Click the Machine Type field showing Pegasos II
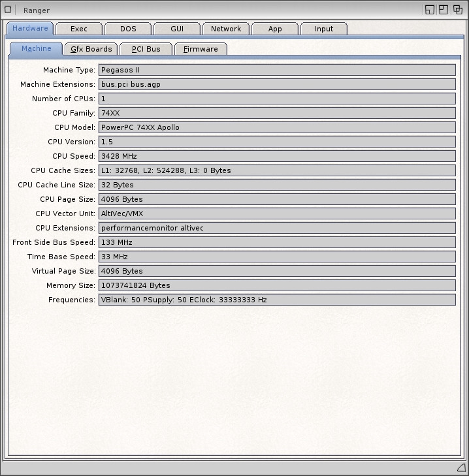The height and width of the screenshot is (476, 469). (x=277, y=70)
